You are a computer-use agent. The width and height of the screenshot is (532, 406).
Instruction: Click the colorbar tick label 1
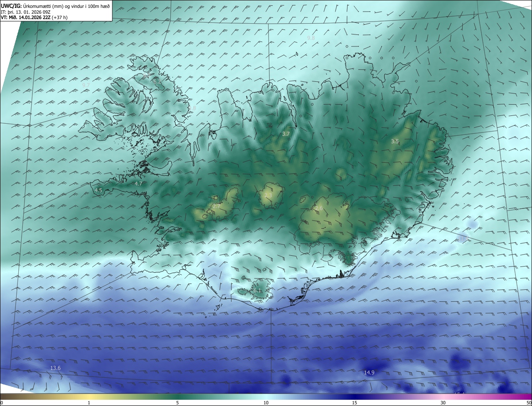coord(89,403)
